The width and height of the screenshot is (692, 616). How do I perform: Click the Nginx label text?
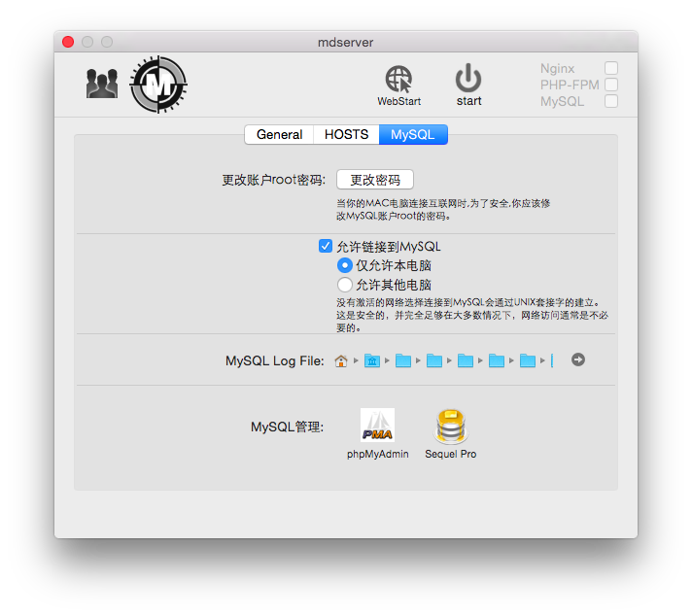tap(558, 68)
